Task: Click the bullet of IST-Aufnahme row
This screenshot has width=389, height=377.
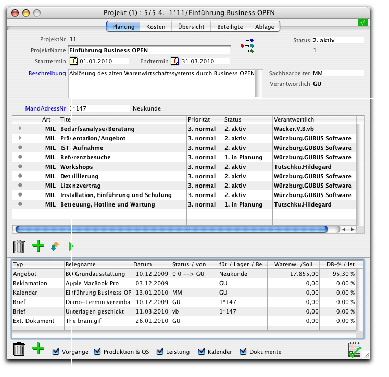Action: pyautogui.click(x=20, y=147)
